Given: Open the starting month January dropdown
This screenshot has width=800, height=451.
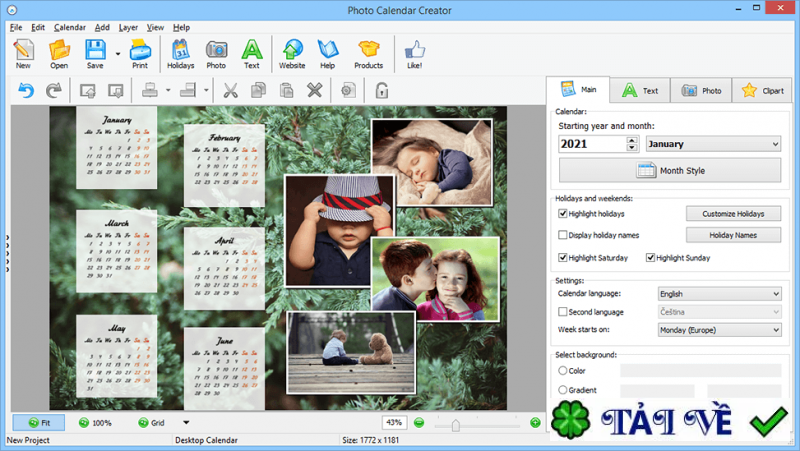Looking at the screenshot, I should pos(712,144).
